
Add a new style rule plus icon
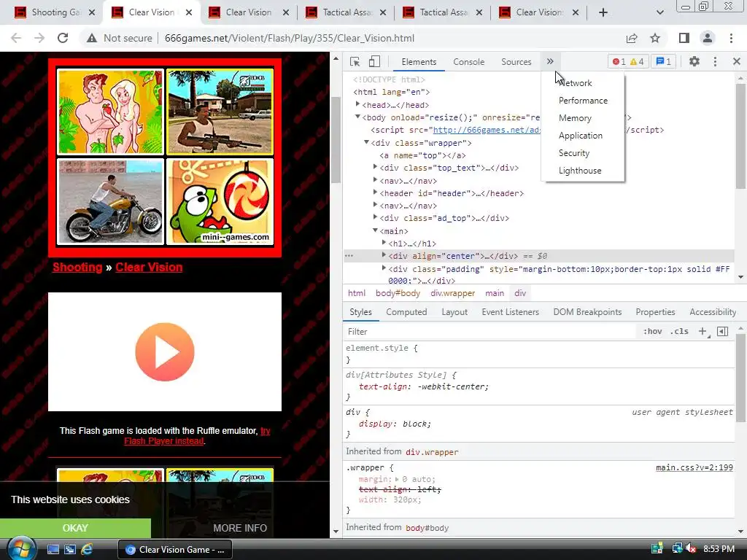pos(703,332)
